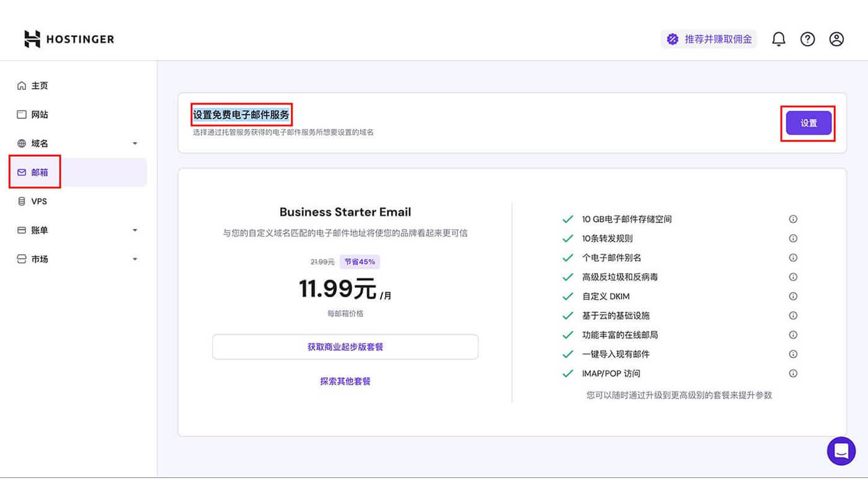Click the 11.99元 price text
This screenshot has width=868, height=496.
338,288
